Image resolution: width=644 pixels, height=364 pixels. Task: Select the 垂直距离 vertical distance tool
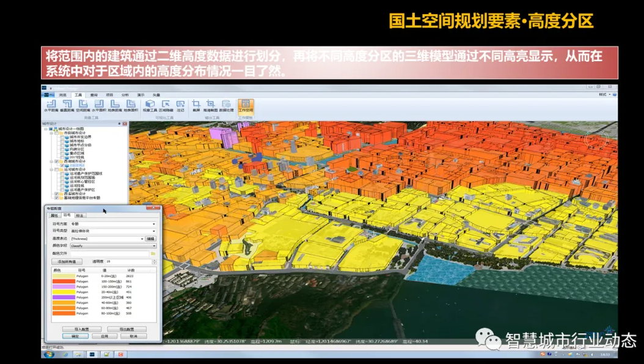pyautogui.click(x=67, y=106)
